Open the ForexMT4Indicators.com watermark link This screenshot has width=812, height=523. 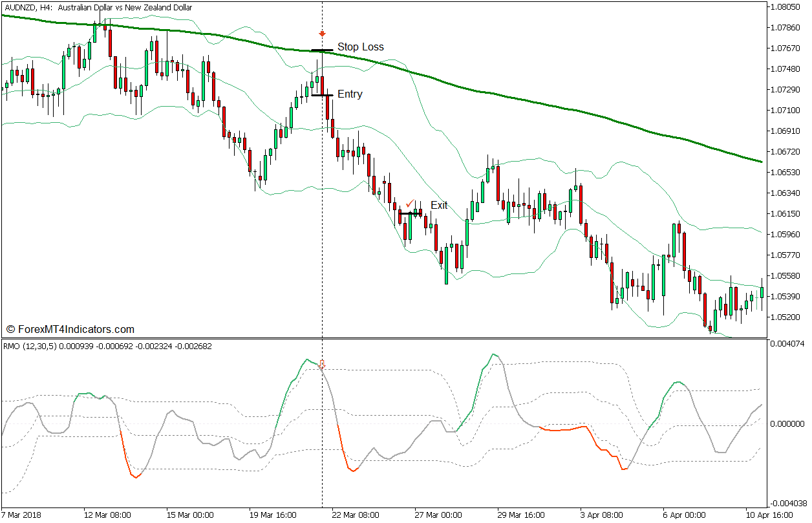click(70, 329)
